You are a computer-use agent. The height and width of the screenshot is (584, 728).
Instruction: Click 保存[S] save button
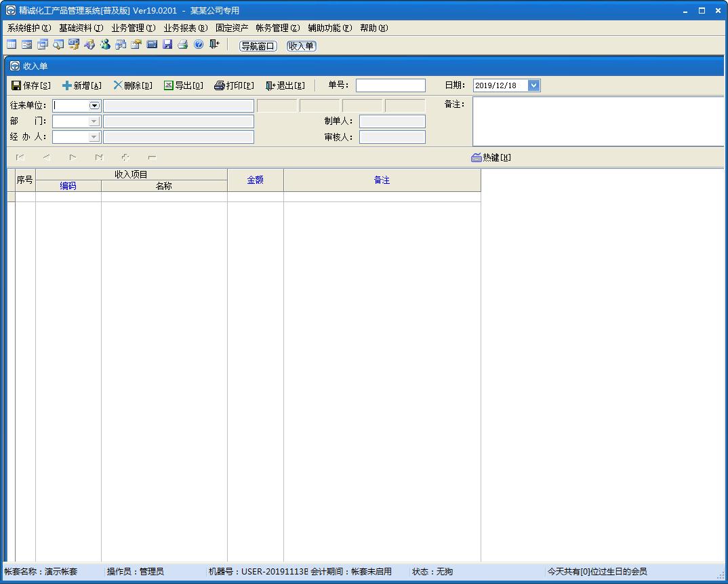click(31, 85)
